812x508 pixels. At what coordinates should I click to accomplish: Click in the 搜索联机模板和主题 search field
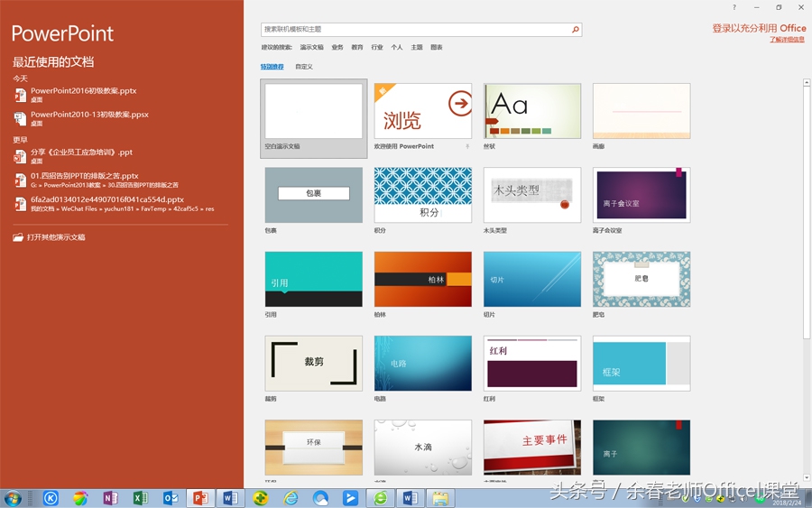[415, 30]
